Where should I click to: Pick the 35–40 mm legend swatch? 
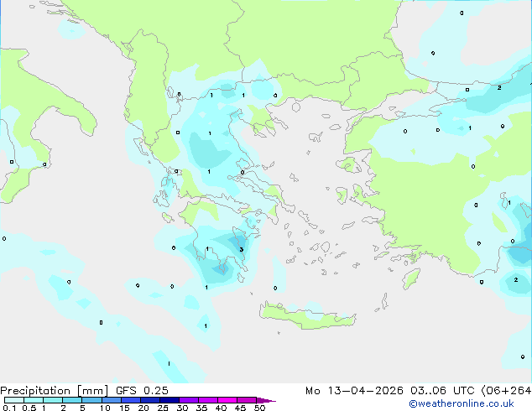(x=208, y=400)
